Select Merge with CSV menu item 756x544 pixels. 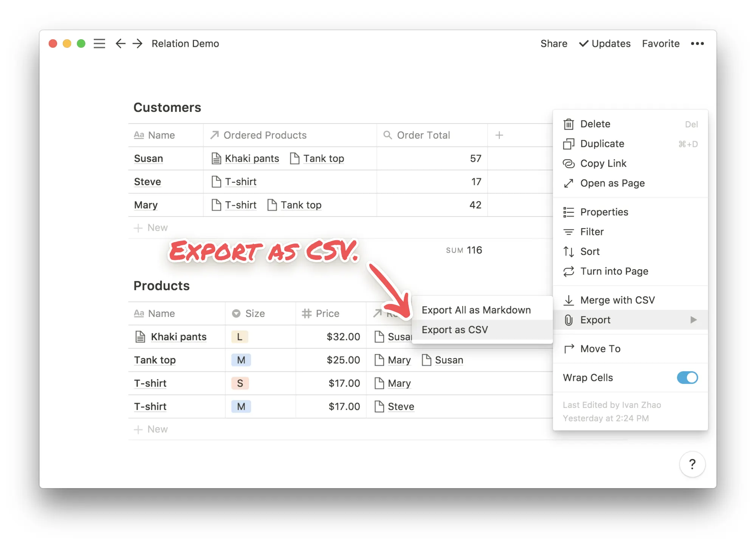point(617,300)
